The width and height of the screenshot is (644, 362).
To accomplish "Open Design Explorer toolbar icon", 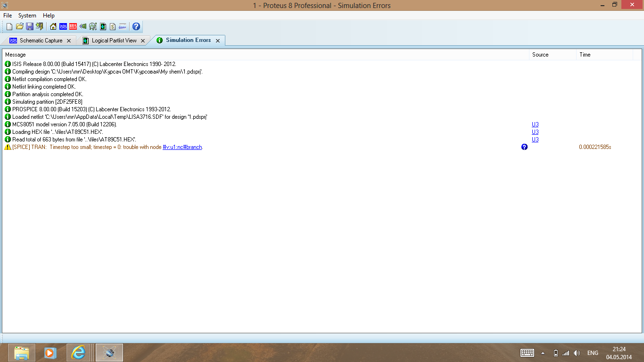I will (103, 26).
